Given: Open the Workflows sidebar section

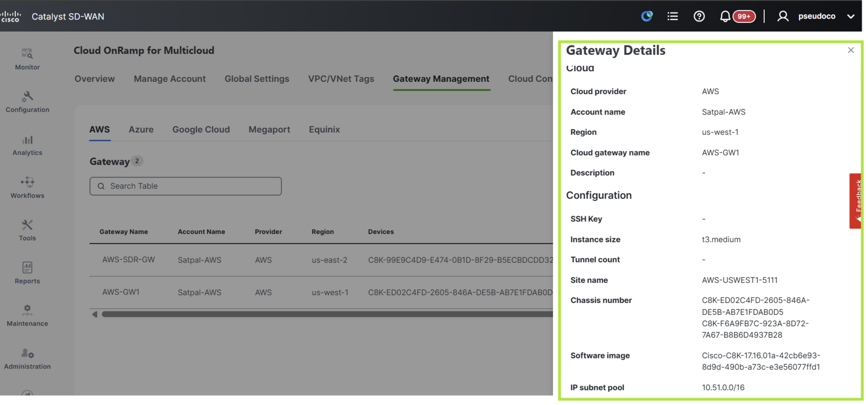Looking at the screenshot, I should pyautogui.click(x=27, y=188).
